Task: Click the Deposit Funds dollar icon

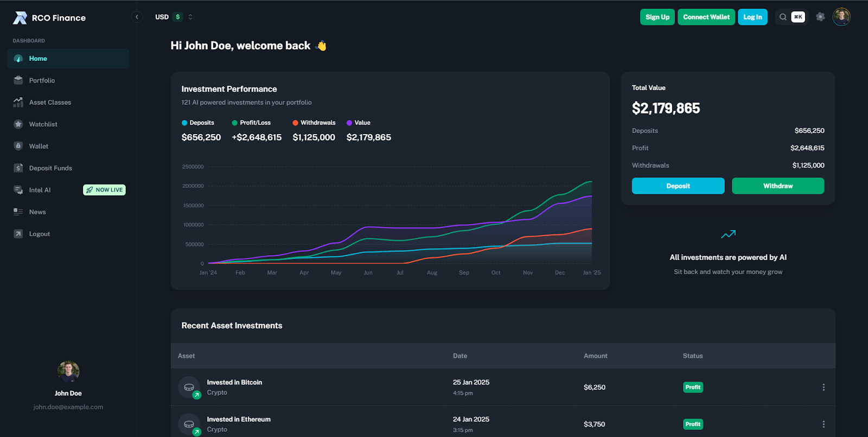Action: tap(18, 168)
